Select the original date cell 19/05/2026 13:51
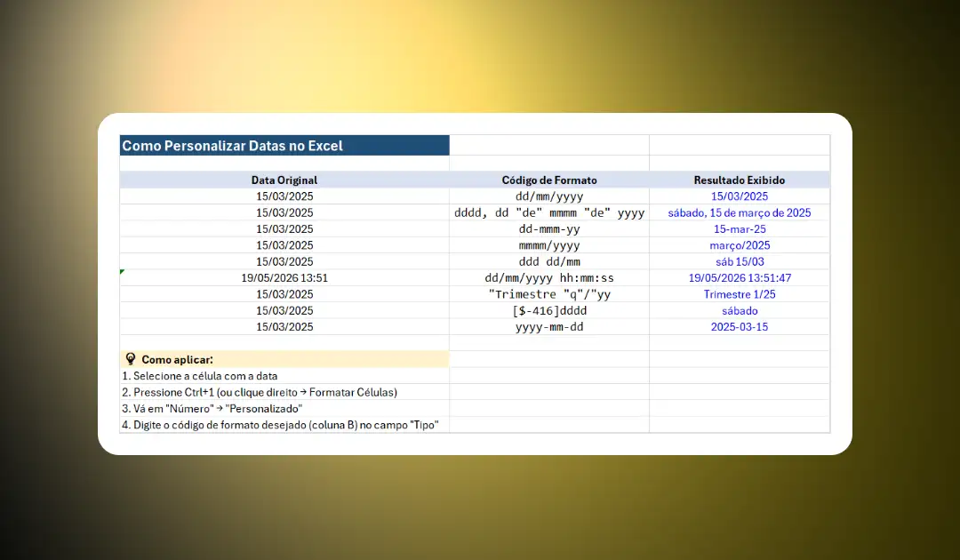960x560 pixels. 284,278
